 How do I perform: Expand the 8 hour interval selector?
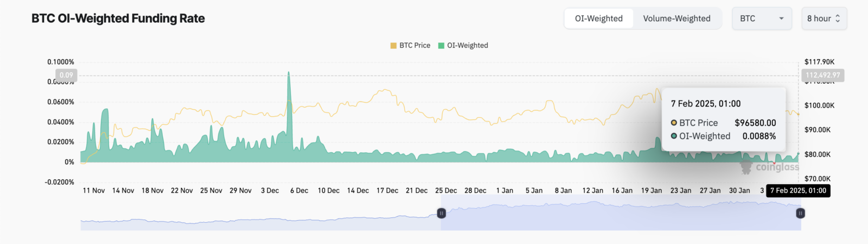coord(824,18)
